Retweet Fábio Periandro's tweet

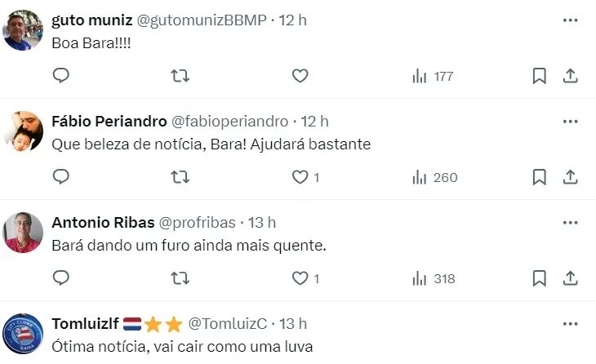[x=180, y=177]
